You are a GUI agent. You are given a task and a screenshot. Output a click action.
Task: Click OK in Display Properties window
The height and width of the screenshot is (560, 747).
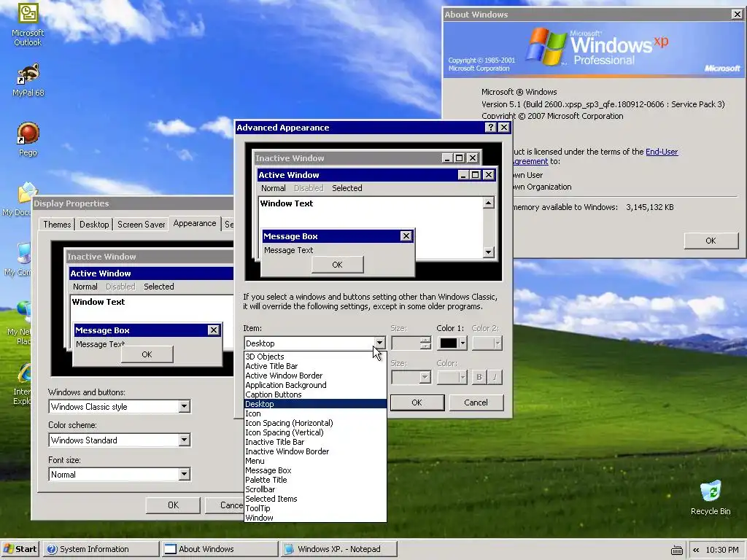pyautogui.click(x=173, y=505)
